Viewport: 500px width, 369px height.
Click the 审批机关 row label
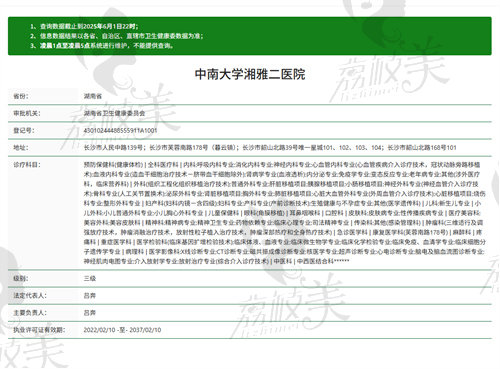click(27, 113)
